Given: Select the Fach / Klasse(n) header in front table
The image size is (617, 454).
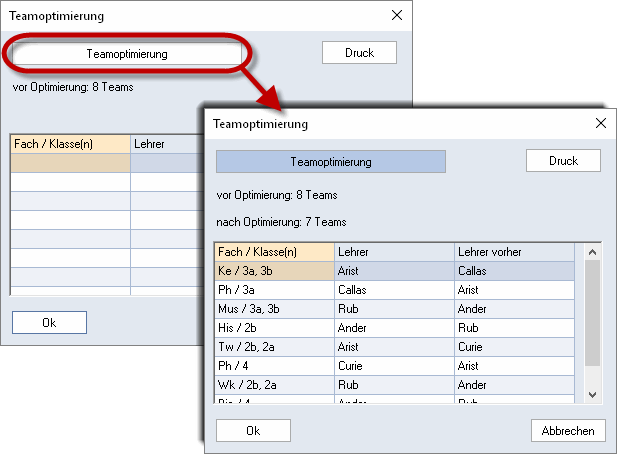Looking at the screenshot, I should tap(275, 252).
